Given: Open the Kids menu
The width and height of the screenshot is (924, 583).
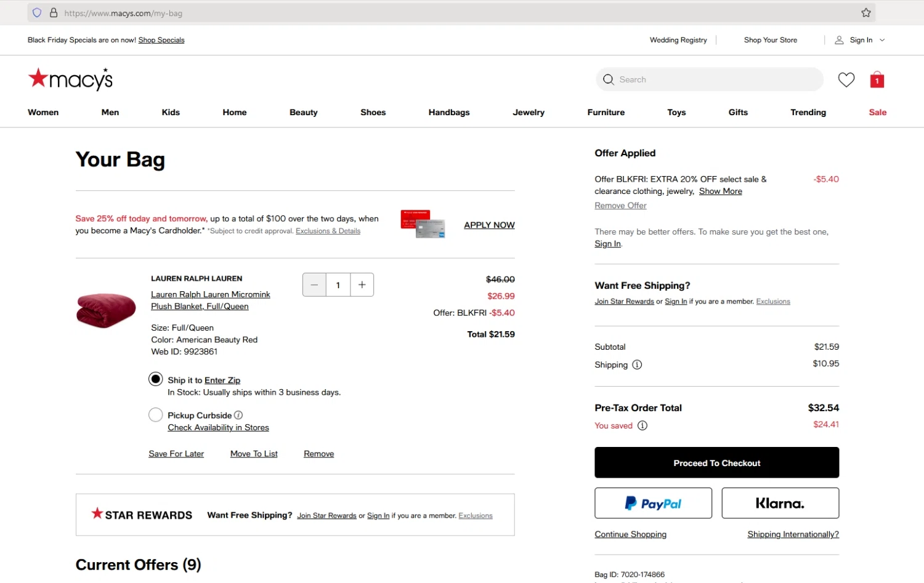Looking at the screenshot, I should (x=171, y=112).
